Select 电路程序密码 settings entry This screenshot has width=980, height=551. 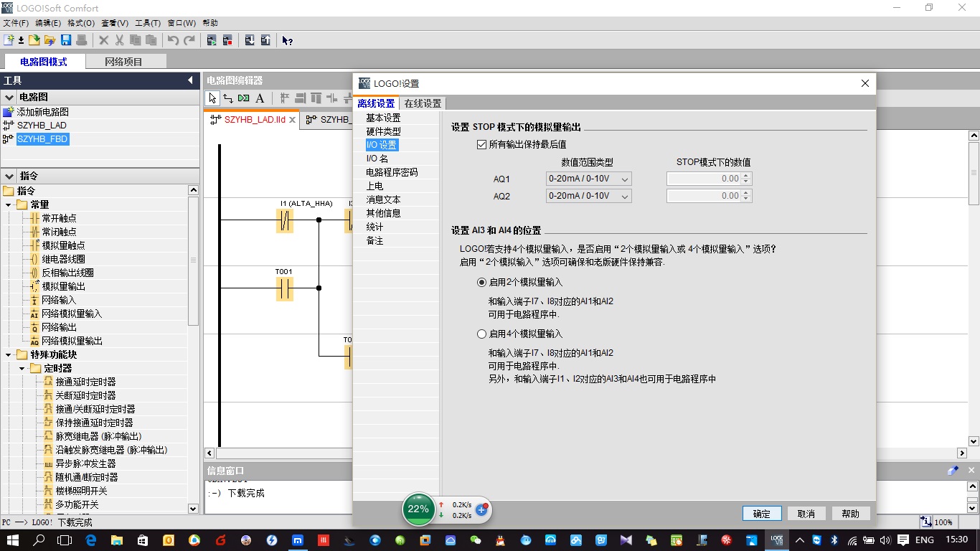pyautogui.click(x=392, y=172)
